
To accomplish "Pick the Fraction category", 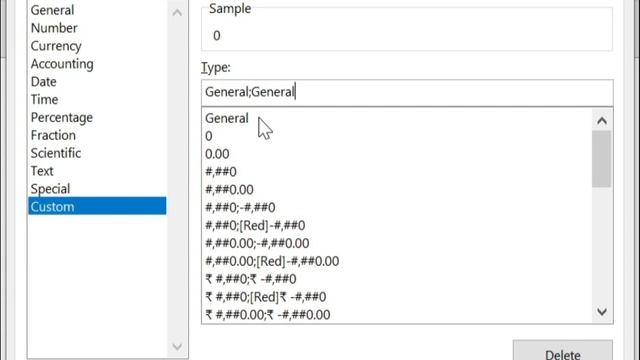I will pos(97,135).
